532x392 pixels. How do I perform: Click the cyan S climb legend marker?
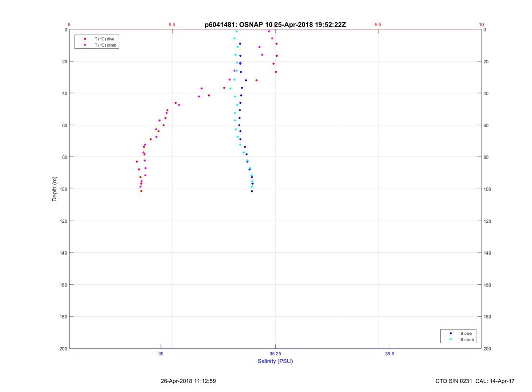(x=451, y=340)
